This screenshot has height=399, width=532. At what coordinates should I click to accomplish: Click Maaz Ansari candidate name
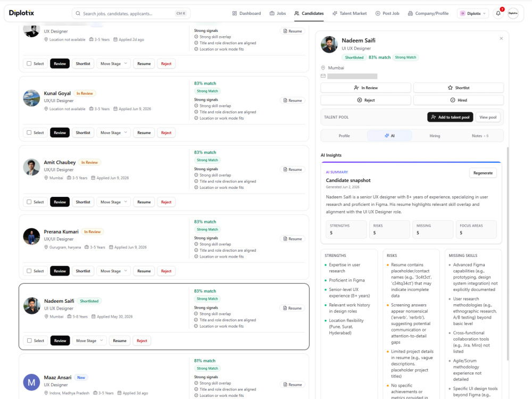pyautogui.click(x=57, y=377)
